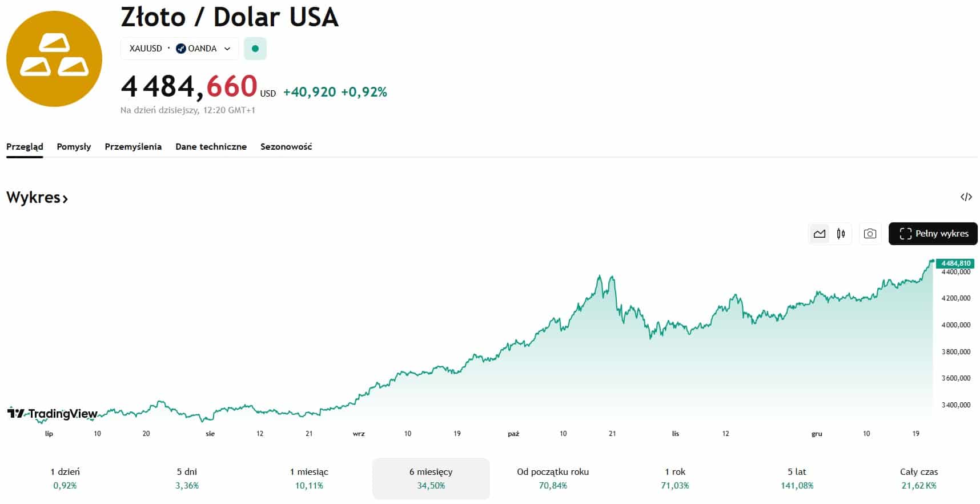
Task: Choose the 1 miesiąc time range
Action: pos(309,478)
